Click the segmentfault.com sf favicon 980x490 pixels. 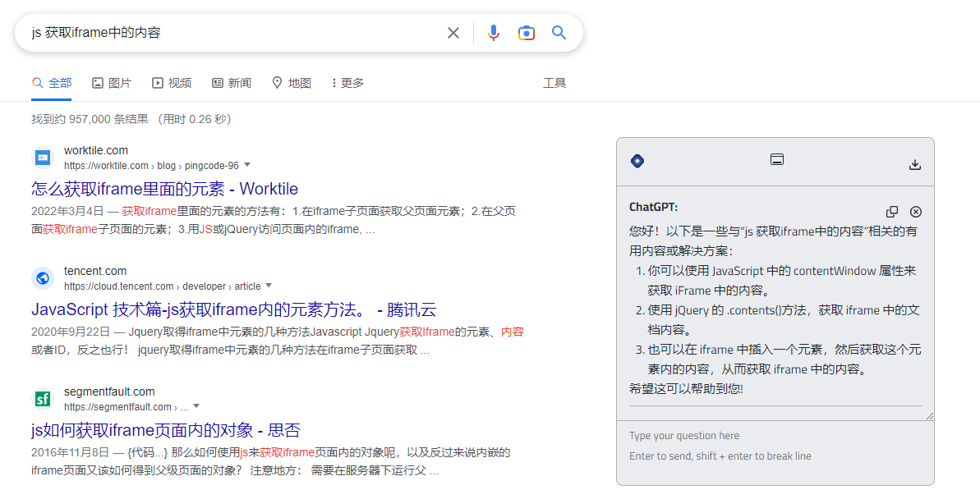click(43, 398)
